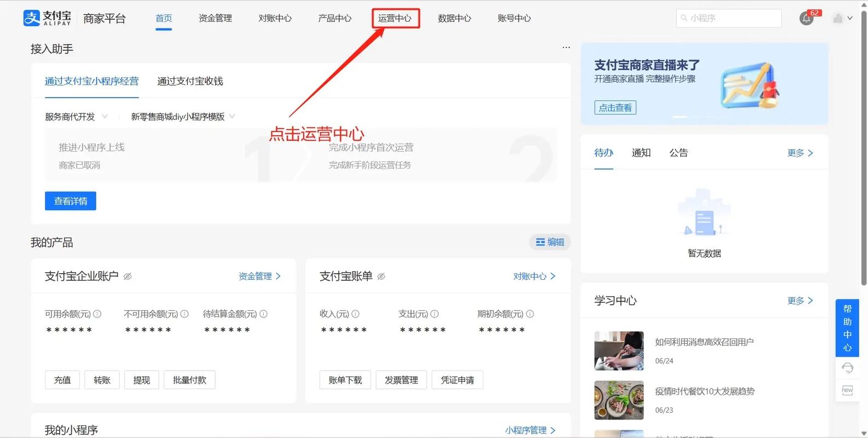Go to 对账中心 in top navigation
Viewport: 868px width, 438px height.
click(275, 18)
